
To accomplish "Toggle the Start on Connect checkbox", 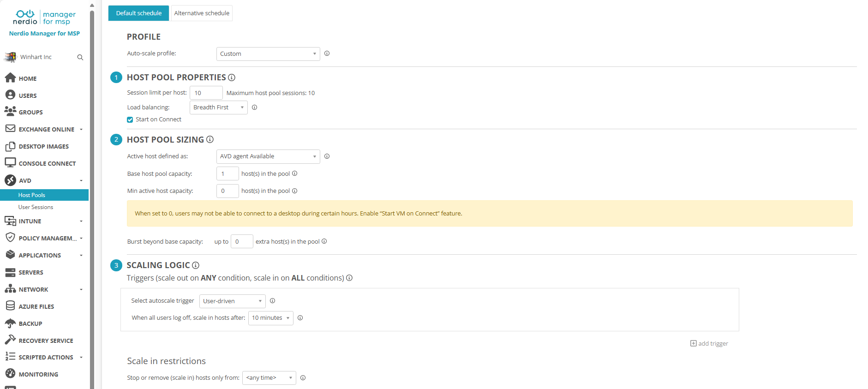I will click(130, 120).
